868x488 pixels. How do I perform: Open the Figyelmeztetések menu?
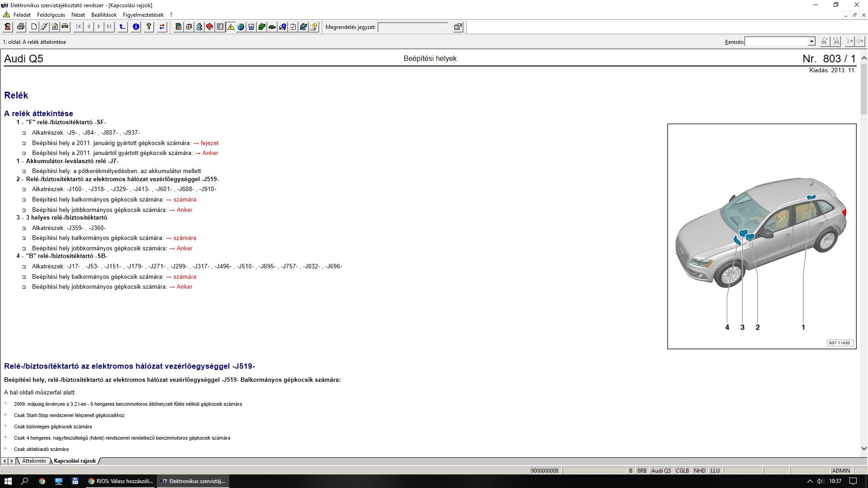point(143,15)
